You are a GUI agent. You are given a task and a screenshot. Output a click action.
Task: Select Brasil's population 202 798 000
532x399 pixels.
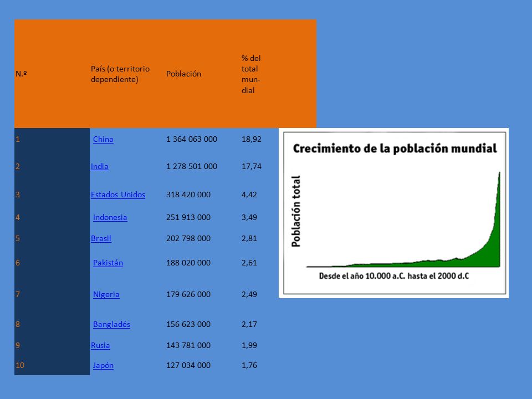point(188,238)
